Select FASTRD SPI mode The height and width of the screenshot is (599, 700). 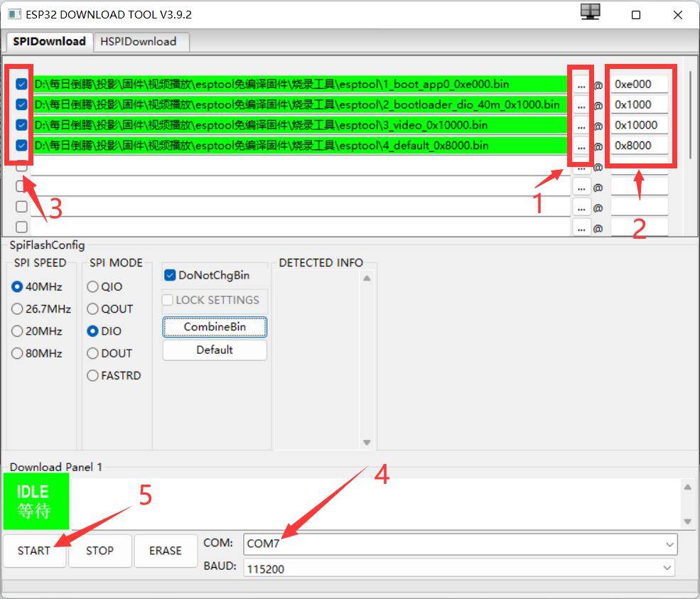[x=114, y=376]
